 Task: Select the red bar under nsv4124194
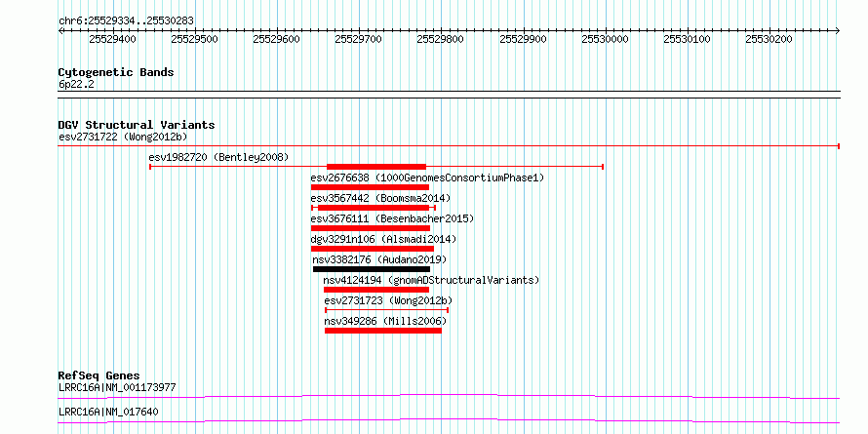[x=376, y=290]
